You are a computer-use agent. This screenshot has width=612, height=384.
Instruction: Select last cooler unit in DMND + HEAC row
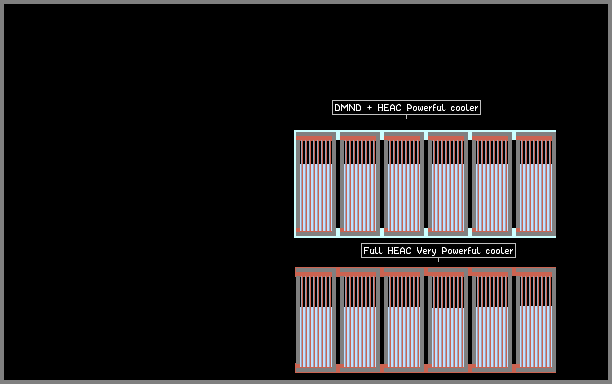coord(536,184)
